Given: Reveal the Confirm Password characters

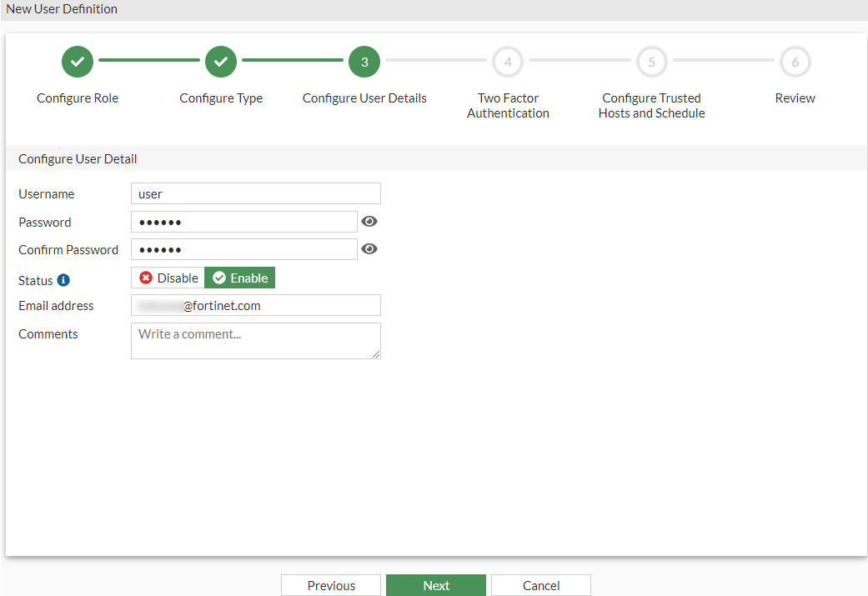Looking at the screenshot, I should 369,248.
